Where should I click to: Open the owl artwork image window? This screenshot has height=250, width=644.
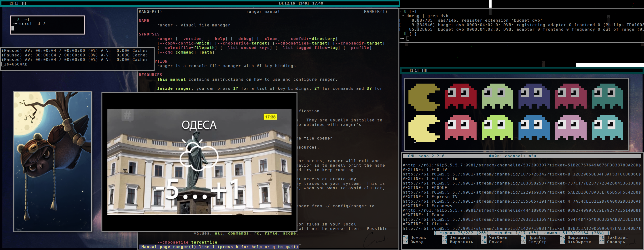53,162
